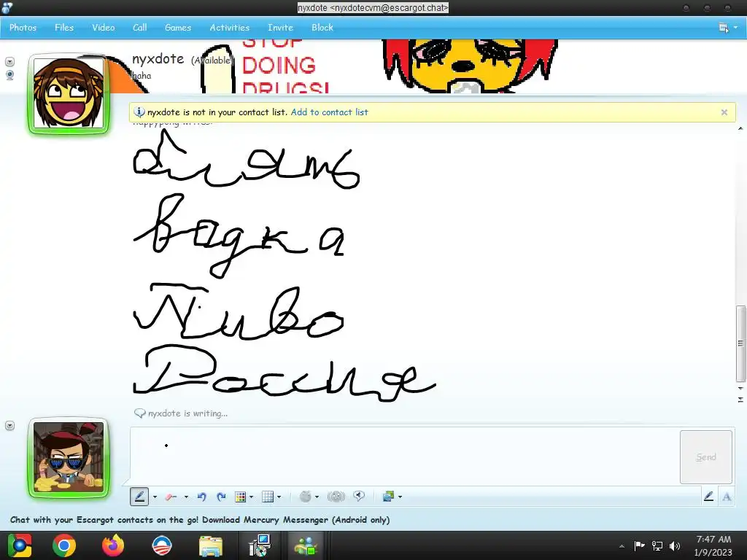Switch to text typing mode
Screen dimensions: 747x560
coord(727,497)
